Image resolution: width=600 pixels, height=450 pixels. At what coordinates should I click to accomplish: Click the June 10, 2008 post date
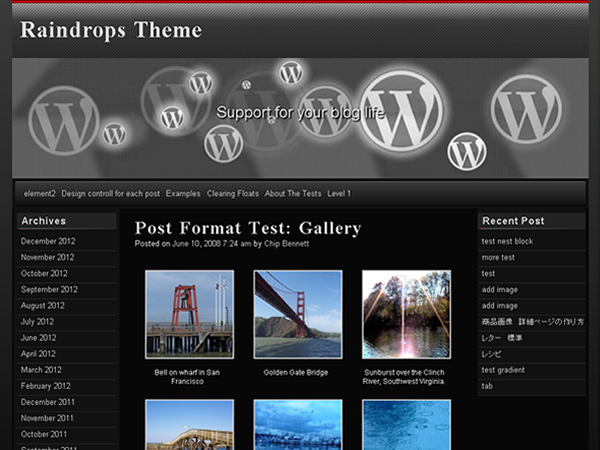pos(199,244)
